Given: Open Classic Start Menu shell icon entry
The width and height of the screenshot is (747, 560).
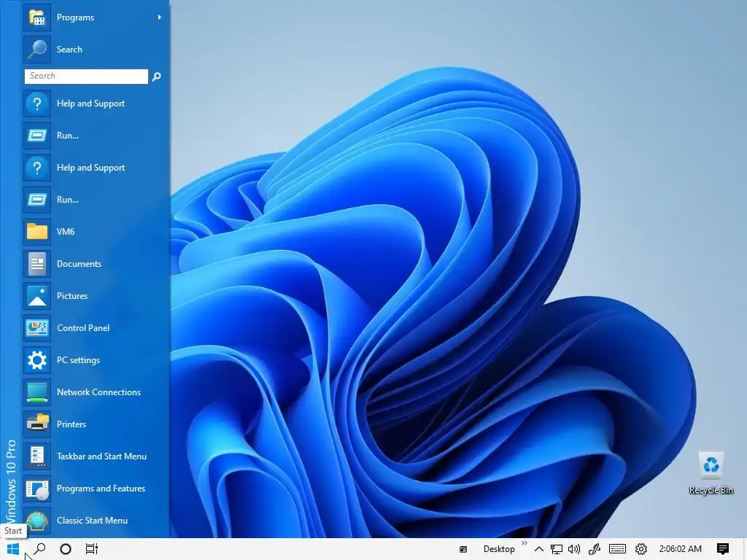Looking at the screenshot, I should [96, 521].
